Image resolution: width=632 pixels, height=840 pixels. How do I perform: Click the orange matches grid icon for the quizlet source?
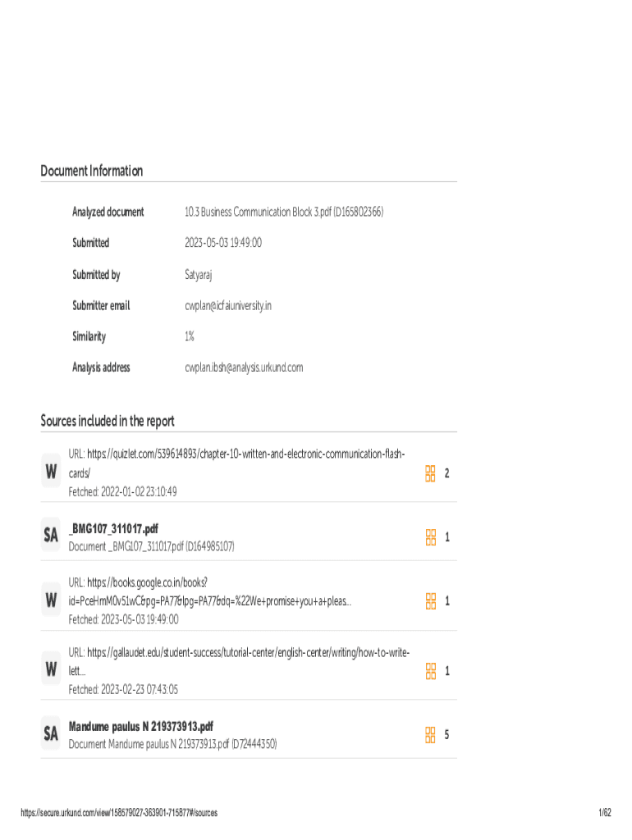point(430,473)
